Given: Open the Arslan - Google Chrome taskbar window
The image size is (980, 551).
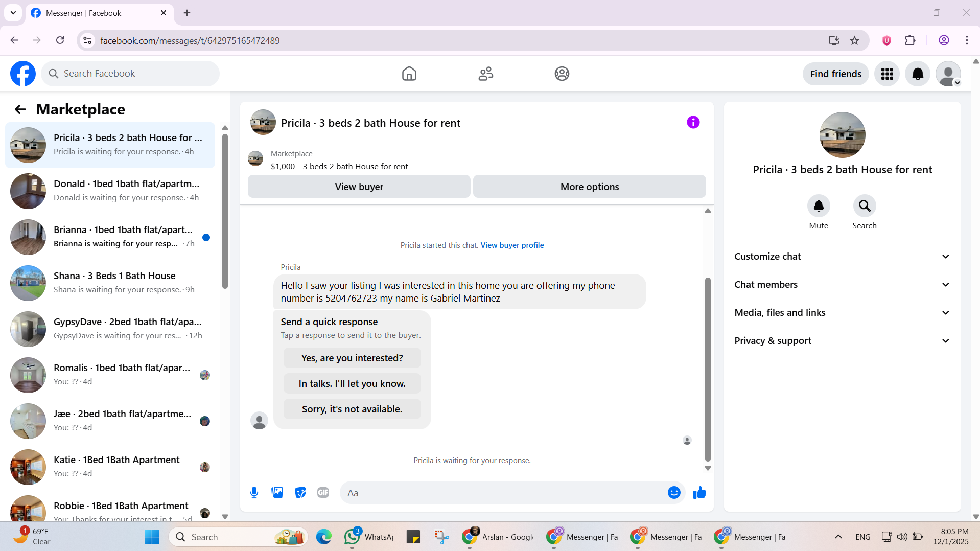Looking at the screenshot, I should [x=498, y=537].
